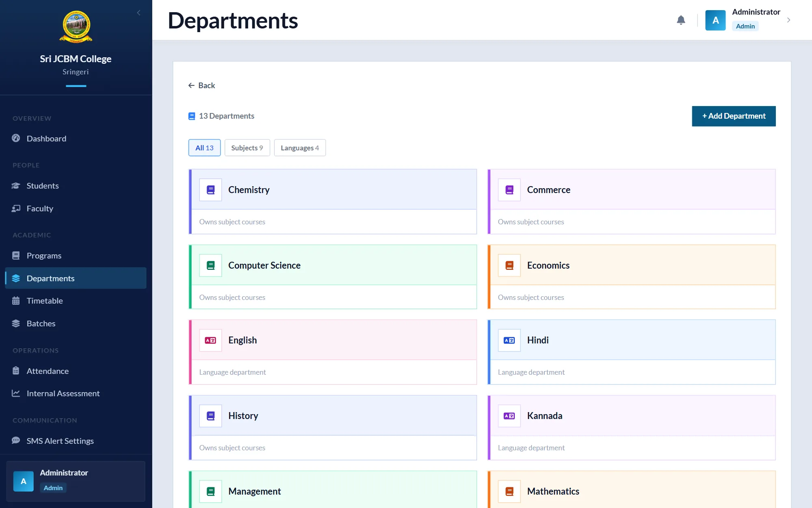Switch to the Subjects 9 filter tab
The height and width of the screenshot is (508, 812).
(x=247, y=148)
